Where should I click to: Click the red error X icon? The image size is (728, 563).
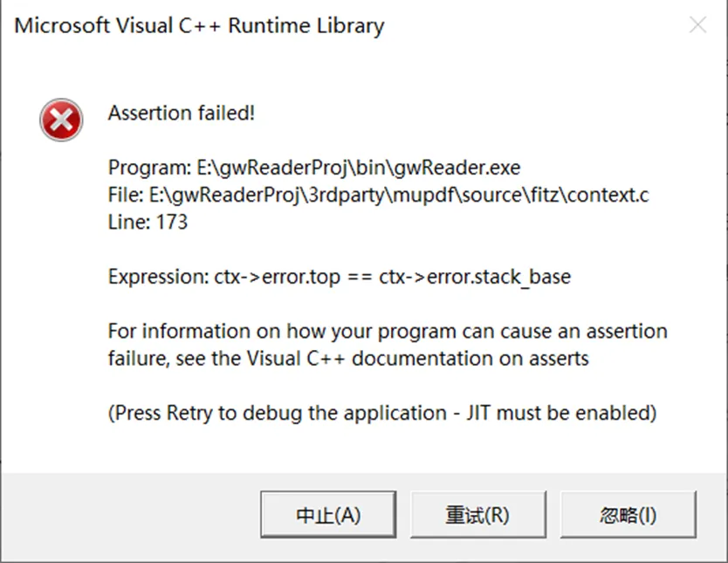click(x=61, y=120)
